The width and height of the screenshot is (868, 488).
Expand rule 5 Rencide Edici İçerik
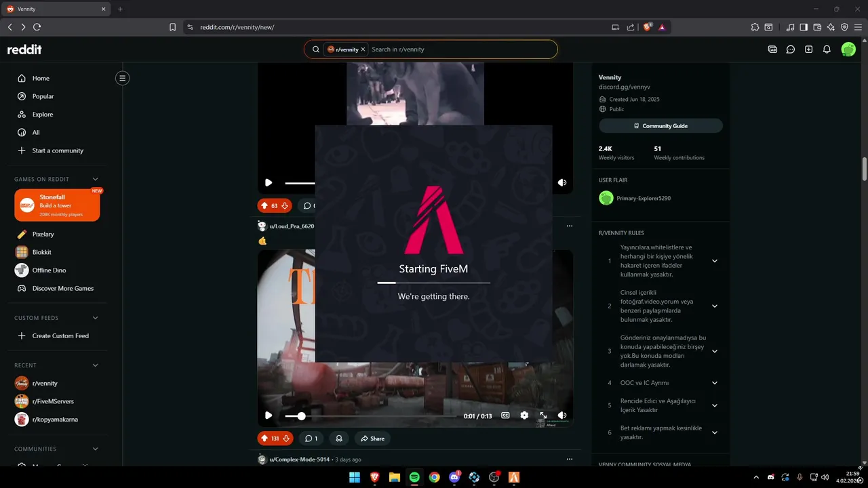tap(714, 405)
